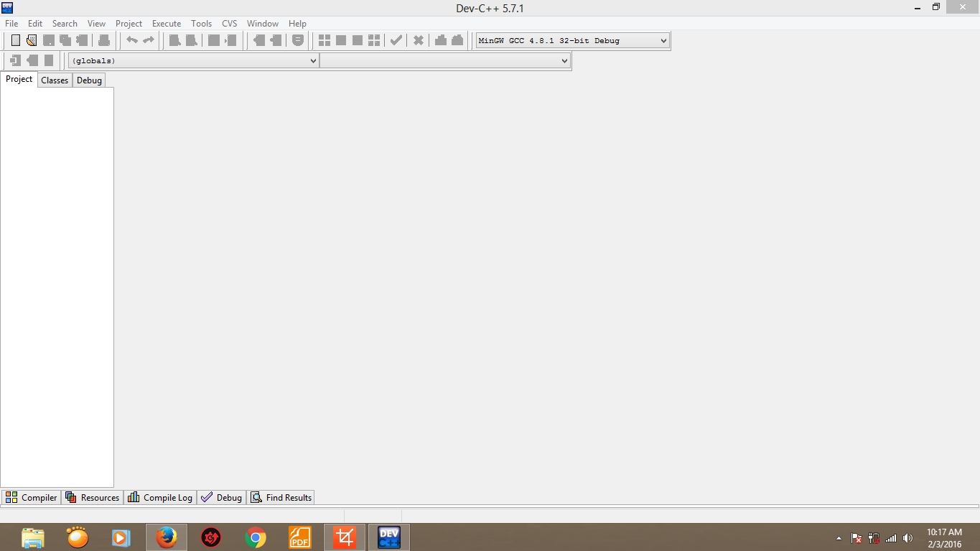
Task: Open the bottom Debug tab with checkmark
Action: tap(222, 497)
